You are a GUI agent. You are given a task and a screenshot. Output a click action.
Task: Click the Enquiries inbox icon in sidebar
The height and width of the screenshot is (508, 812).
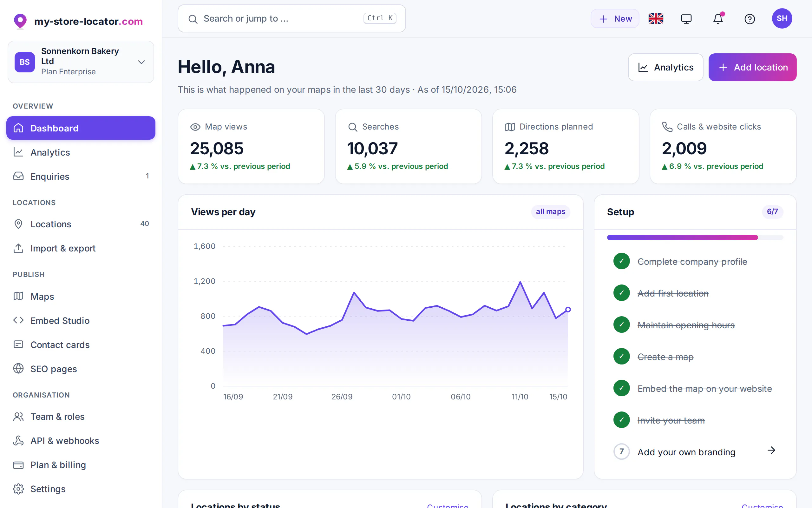tap(18, 176)
